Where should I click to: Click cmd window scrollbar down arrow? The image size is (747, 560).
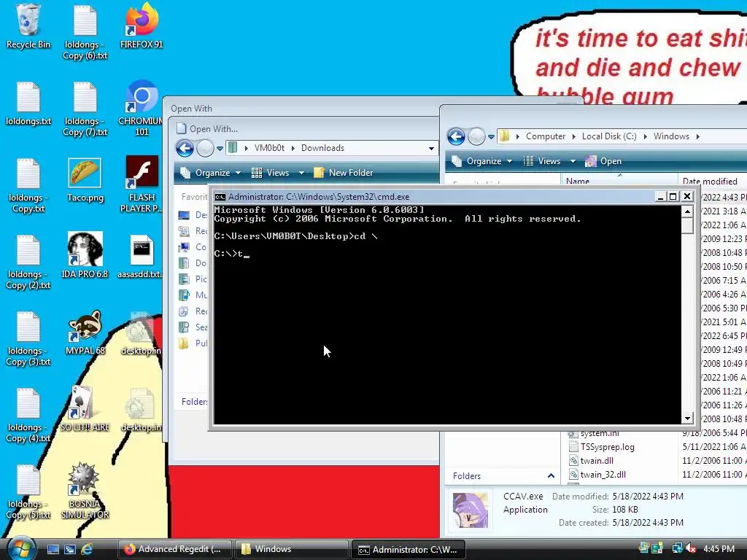point(687,419)
